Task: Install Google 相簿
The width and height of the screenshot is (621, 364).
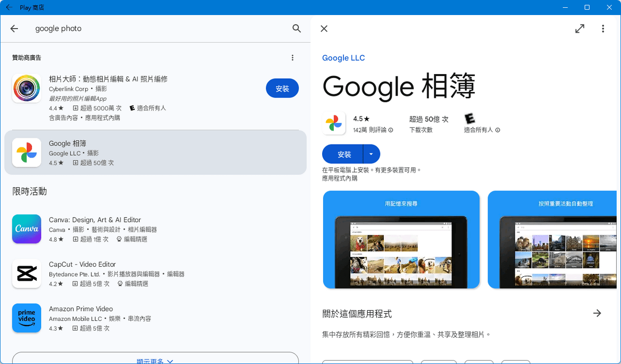Action: tap(343, 154)
